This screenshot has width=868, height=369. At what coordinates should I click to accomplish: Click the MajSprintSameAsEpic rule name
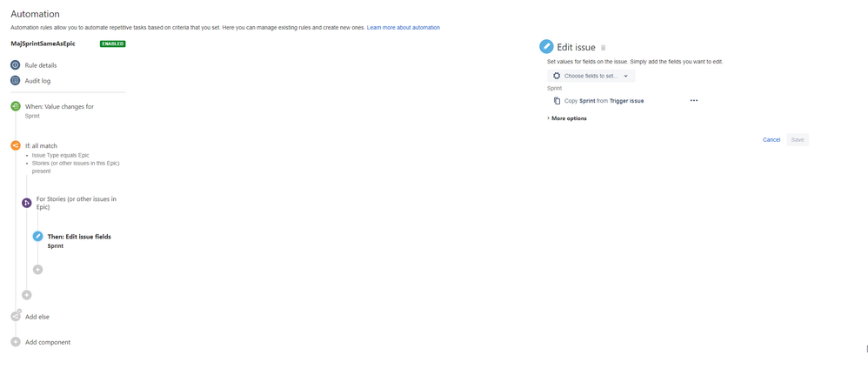point(43,44)
